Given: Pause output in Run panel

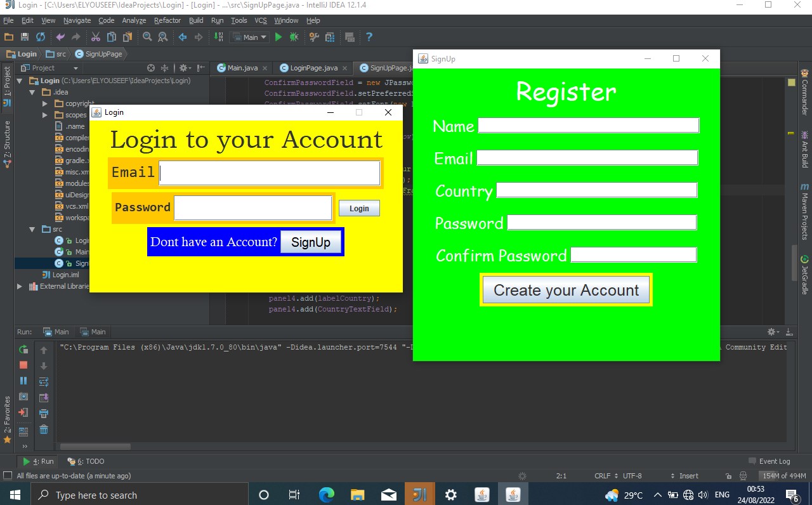Looking at the screenshot, I should click(23, 381).
